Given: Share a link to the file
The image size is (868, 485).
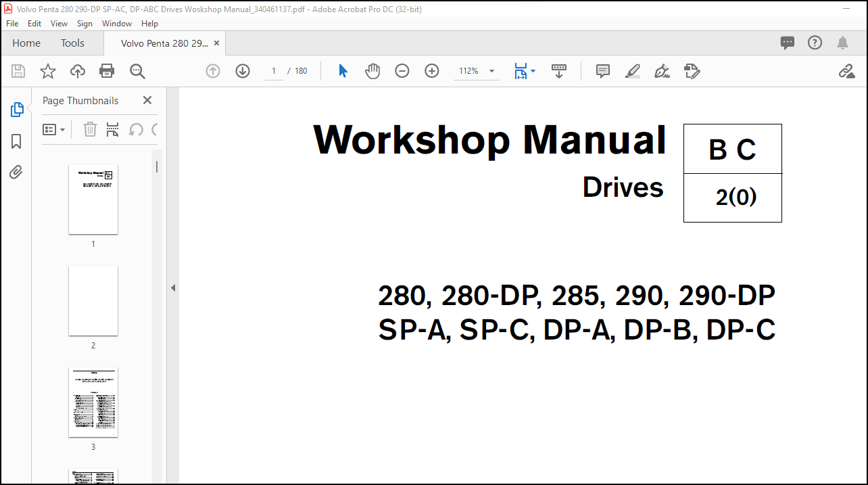Looking at the screenshot, I should [846, 71].
